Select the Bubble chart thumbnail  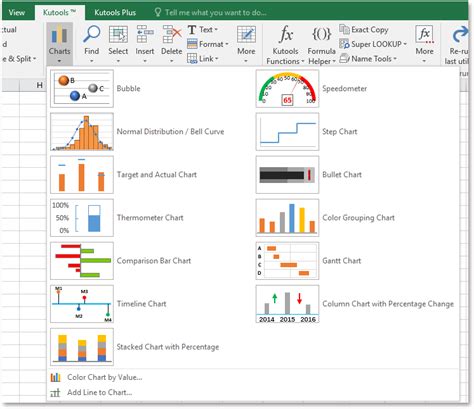tap(82, 88)
